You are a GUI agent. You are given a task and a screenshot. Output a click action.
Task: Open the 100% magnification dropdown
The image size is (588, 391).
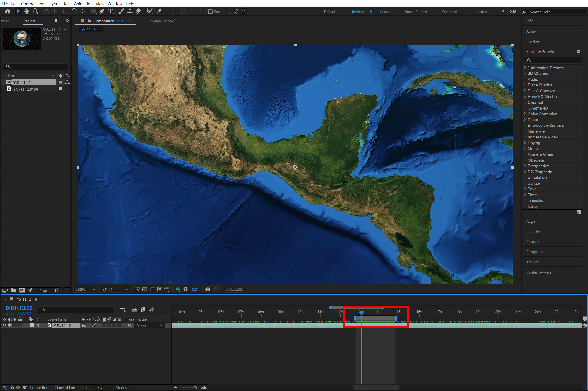(x=85, y=289)
